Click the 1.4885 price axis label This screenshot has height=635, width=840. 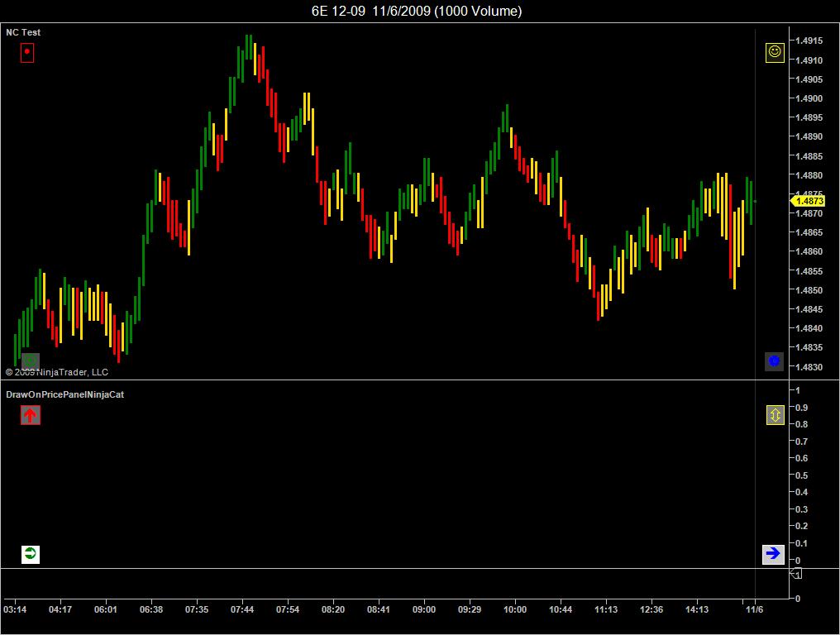pos(809,156)
